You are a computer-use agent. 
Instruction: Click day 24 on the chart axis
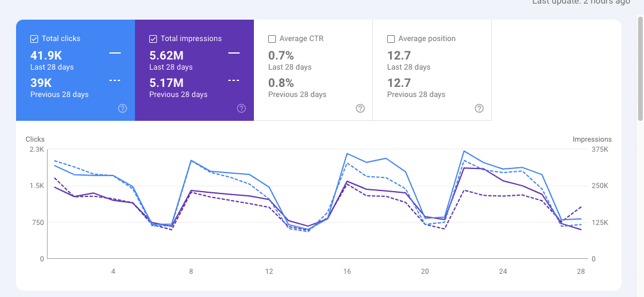coord(503,271)
